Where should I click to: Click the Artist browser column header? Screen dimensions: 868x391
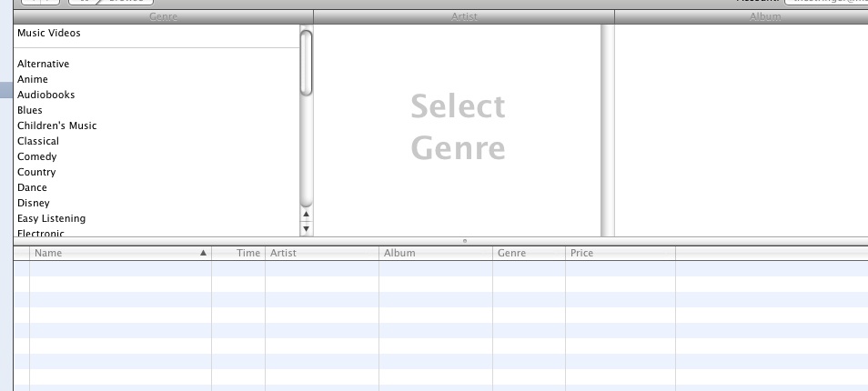pyautogui.click(x=464, y=16)
